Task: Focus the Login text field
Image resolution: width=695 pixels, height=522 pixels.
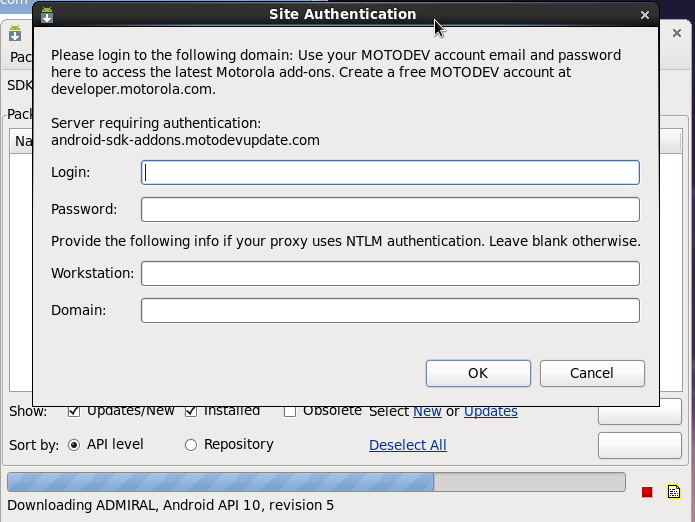Action: (x=390, y=172)
